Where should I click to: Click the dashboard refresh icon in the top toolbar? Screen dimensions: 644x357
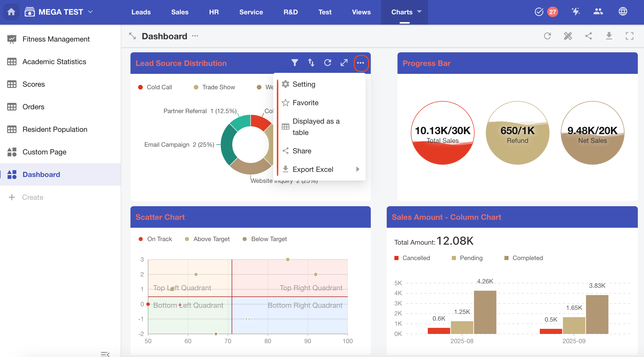point(547,36)
